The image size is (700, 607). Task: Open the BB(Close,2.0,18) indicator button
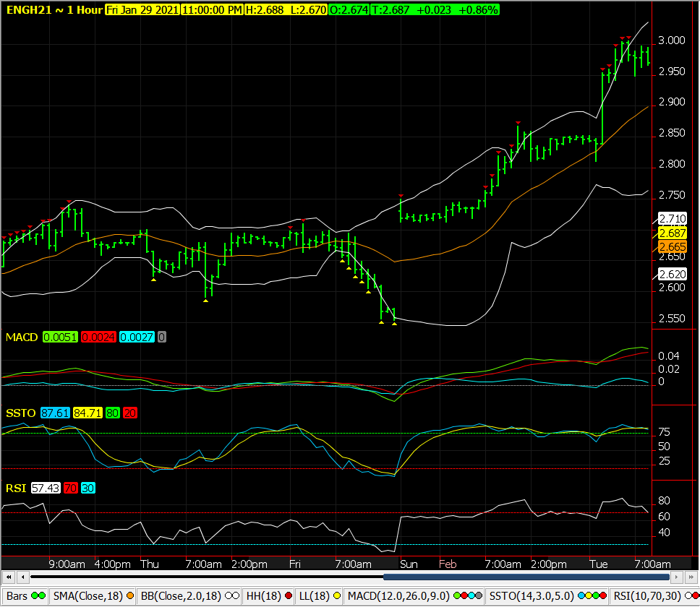pyautogui.click(x=189, y=596)
